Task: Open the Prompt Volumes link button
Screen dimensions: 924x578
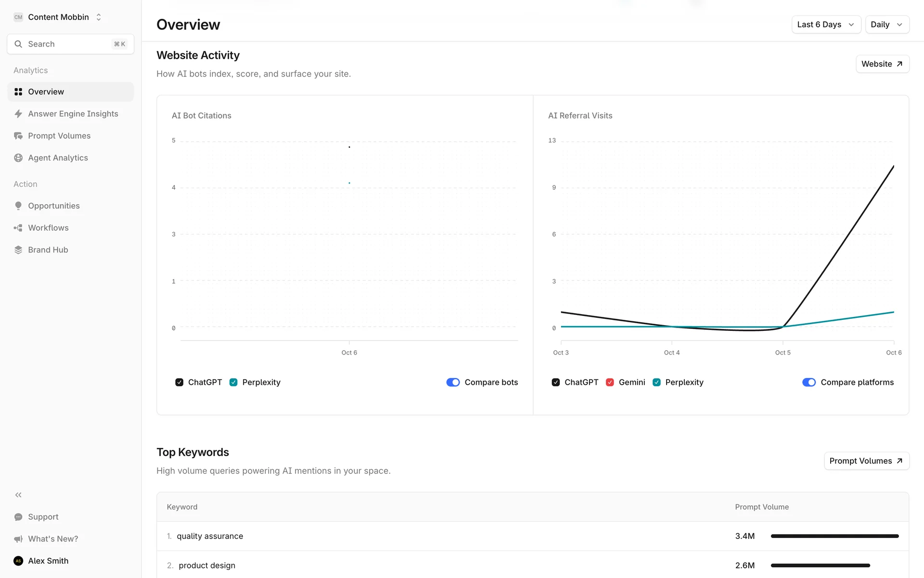Action: [866, 461]
